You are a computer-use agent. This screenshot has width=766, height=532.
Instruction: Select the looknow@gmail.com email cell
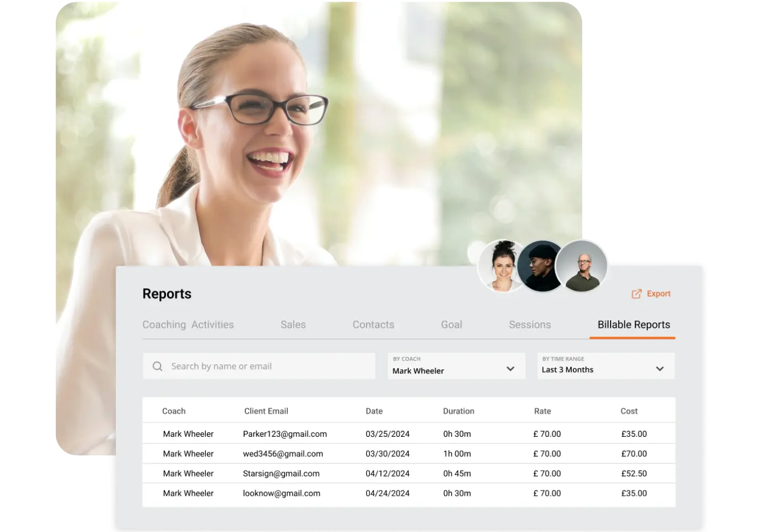pyautogui.click(x=281, y=493)
